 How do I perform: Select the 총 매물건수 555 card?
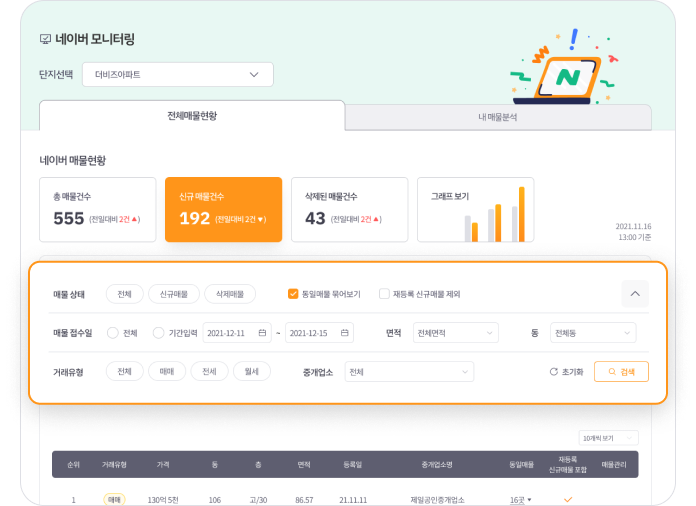[98, 210]
